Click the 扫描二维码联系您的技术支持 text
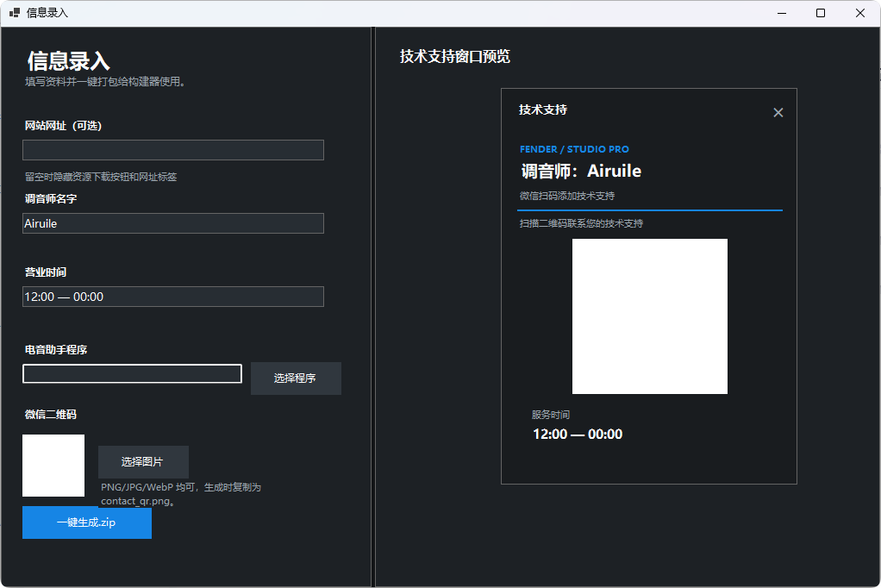Viewport: 881px width, 588px height. [582, 223]
